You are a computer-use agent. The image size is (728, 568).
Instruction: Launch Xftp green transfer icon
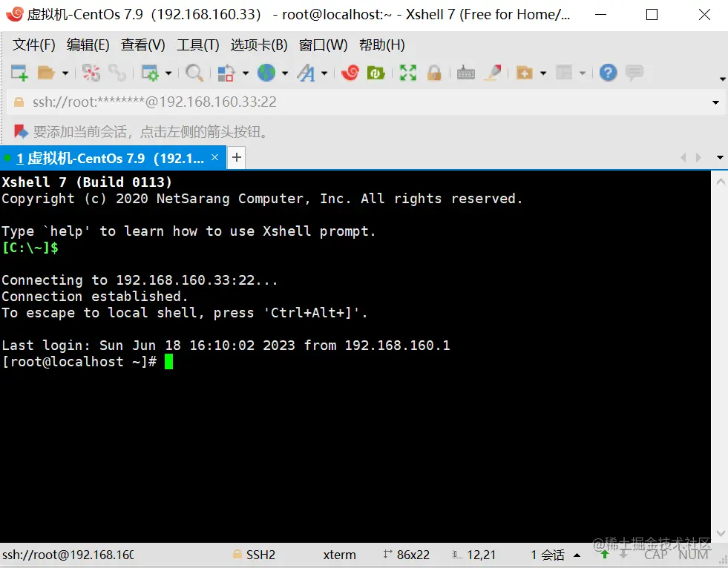pyautogui.click(x=376, y=73)
